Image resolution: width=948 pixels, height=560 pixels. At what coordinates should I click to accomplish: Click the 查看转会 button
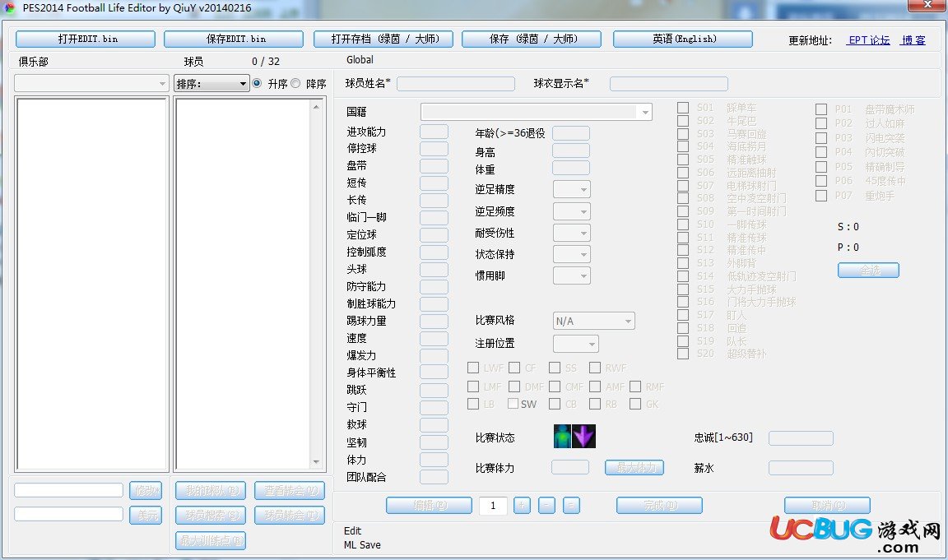pos(290,491)
